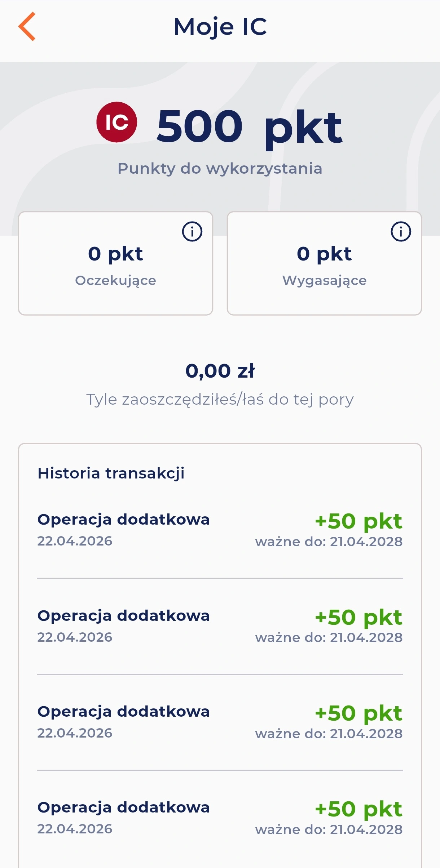The image size is (440, 868).
Task: Tap the Moje IC page title
Action: click(x=220, y=27)
